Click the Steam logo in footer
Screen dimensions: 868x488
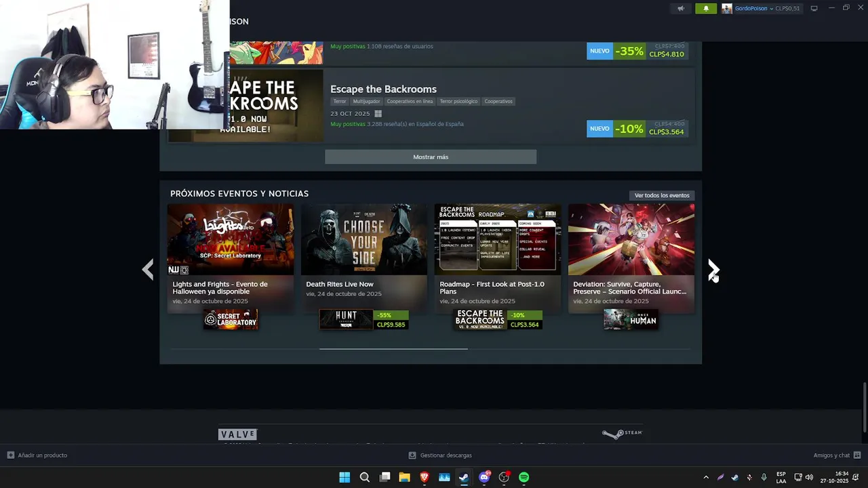coord(622,434)
